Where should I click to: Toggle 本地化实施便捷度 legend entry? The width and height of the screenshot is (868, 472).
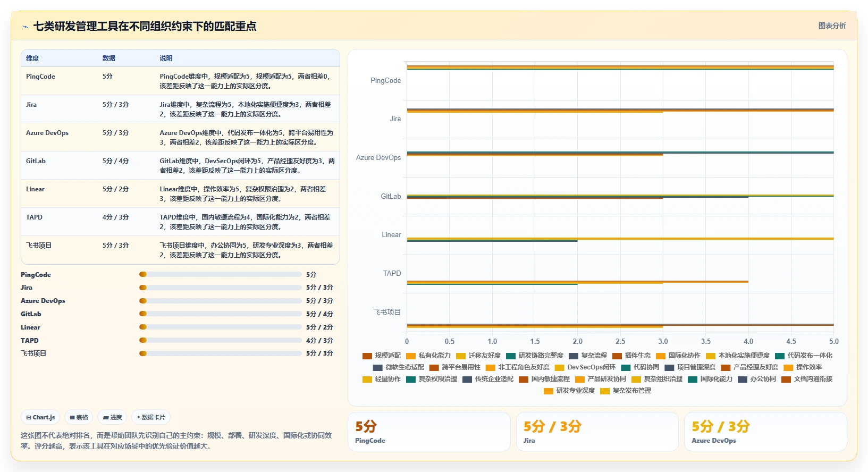738,356
